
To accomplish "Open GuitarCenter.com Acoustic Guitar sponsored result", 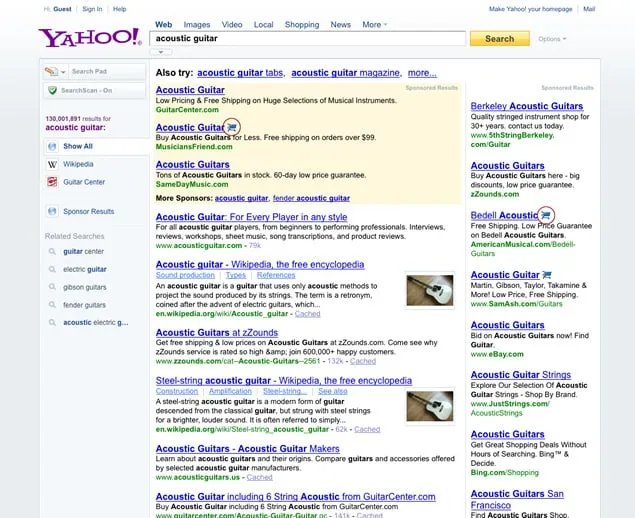I will (190, 90).
